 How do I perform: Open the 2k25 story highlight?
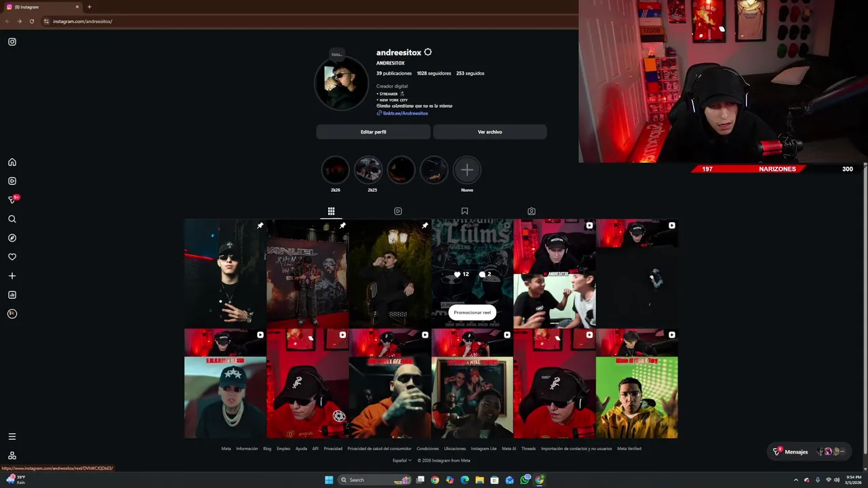[x=368, y=170]
